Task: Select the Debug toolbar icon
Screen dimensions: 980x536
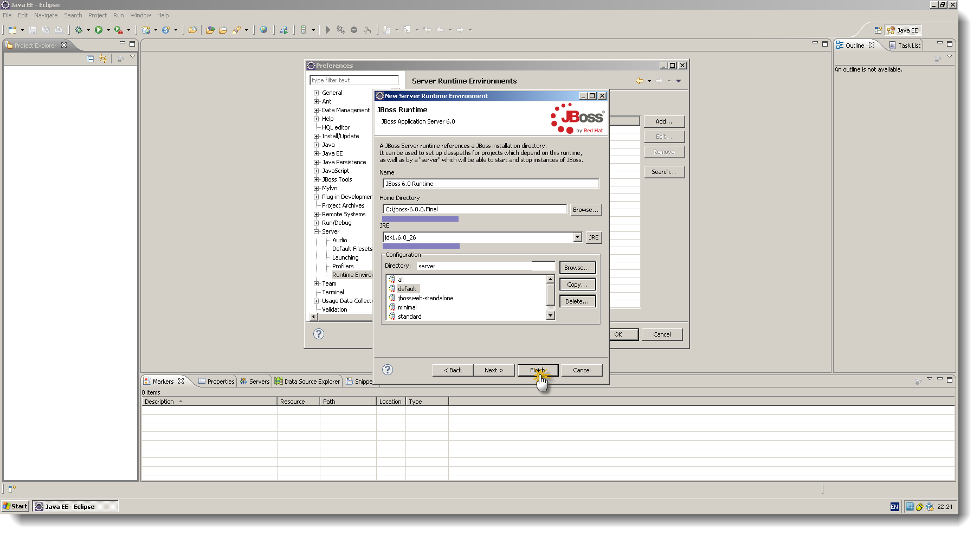Action: point(79,30)
